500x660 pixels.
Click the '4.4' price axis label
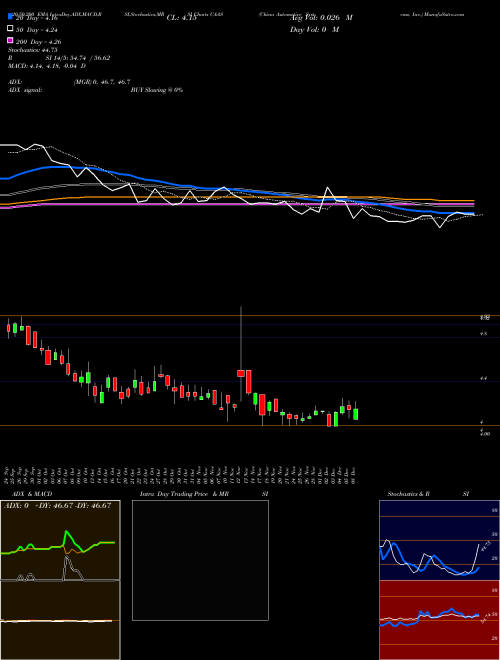[484, 378]
